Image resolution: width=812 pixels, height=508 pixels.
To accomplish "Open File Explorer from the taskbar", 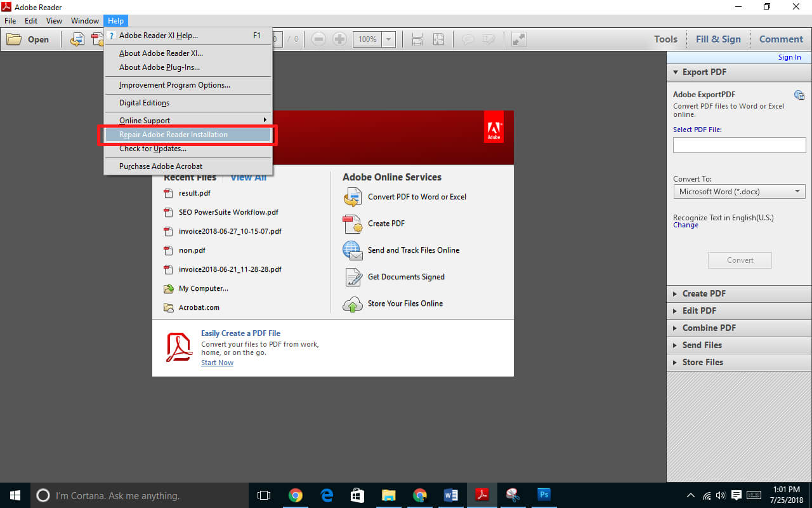I will point(389,495).
